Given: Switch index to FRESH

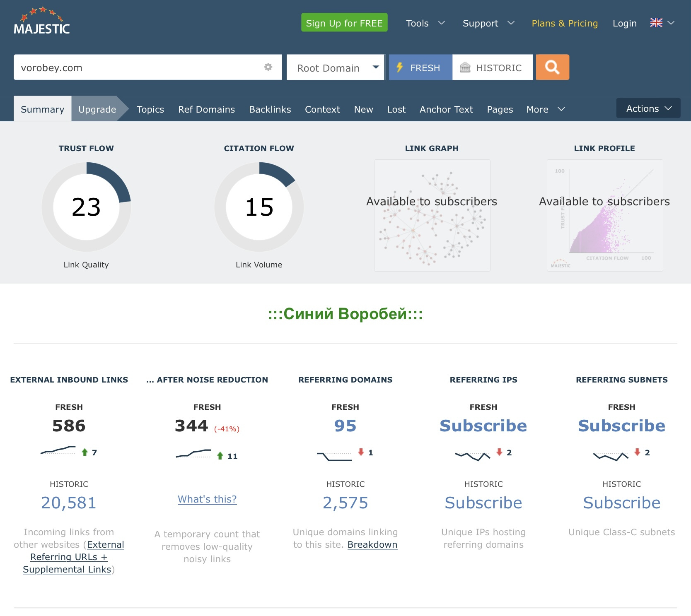Looking at the screenshot, I should click(420, 67).
